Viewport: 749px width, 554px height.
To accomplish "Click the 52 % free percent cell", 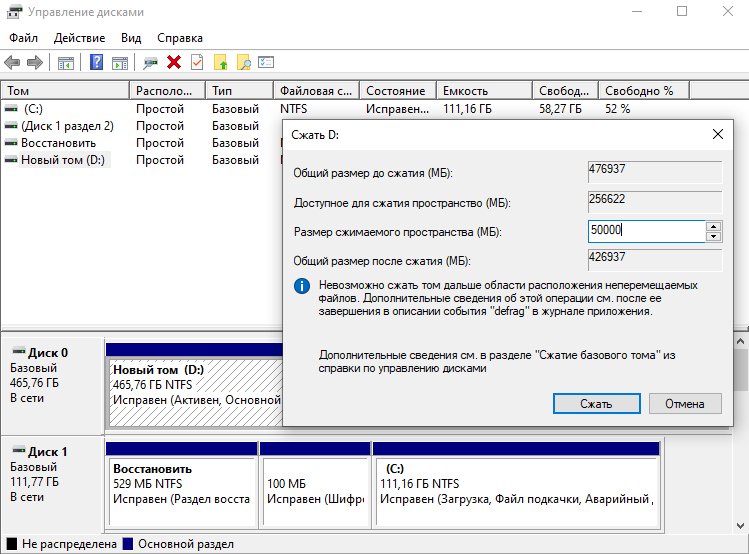I will (x=617, y=109).
